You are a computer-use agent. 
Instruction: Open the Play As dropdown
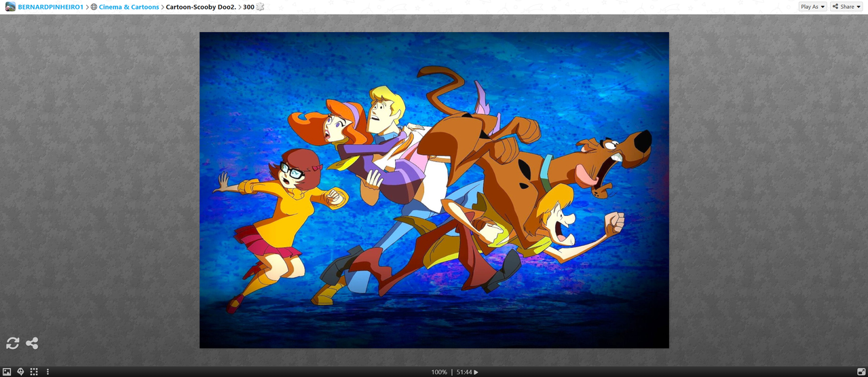pos(813,7)
